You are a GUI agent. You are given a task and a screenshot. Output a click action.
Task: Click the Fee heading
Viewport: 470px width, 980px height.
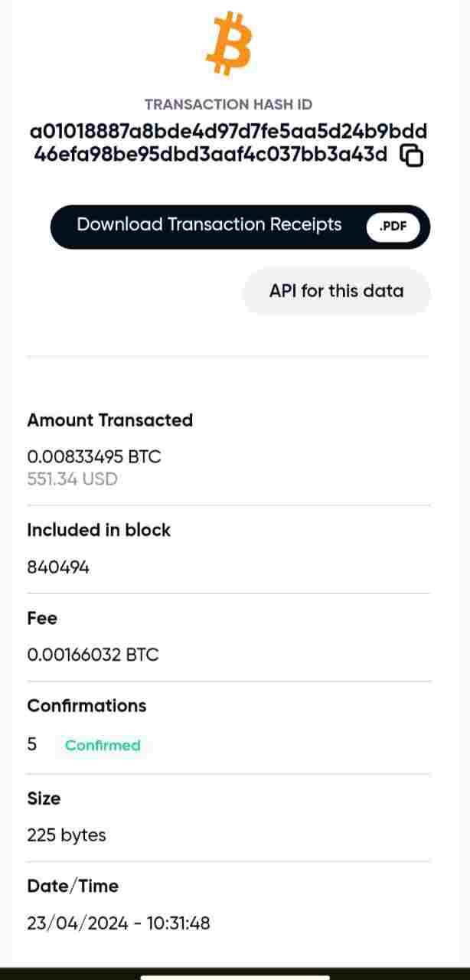42,618
